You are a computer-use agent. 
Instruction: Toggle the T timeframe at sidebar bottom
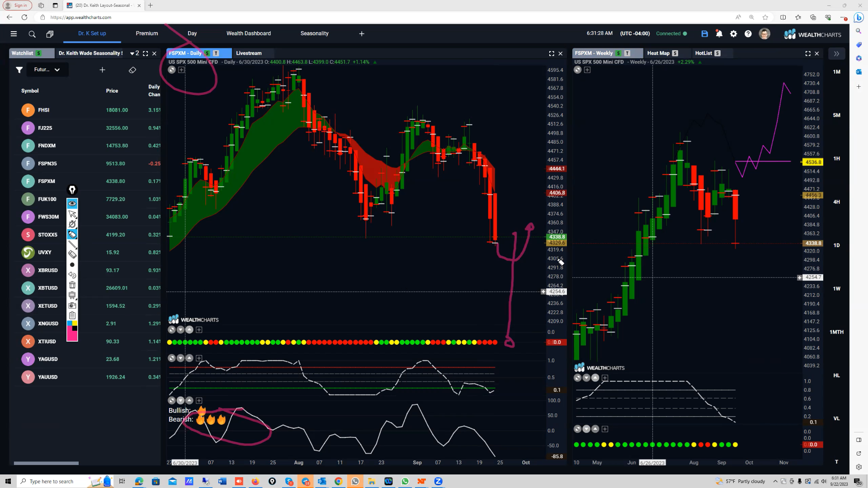click(x=836, y=462)
